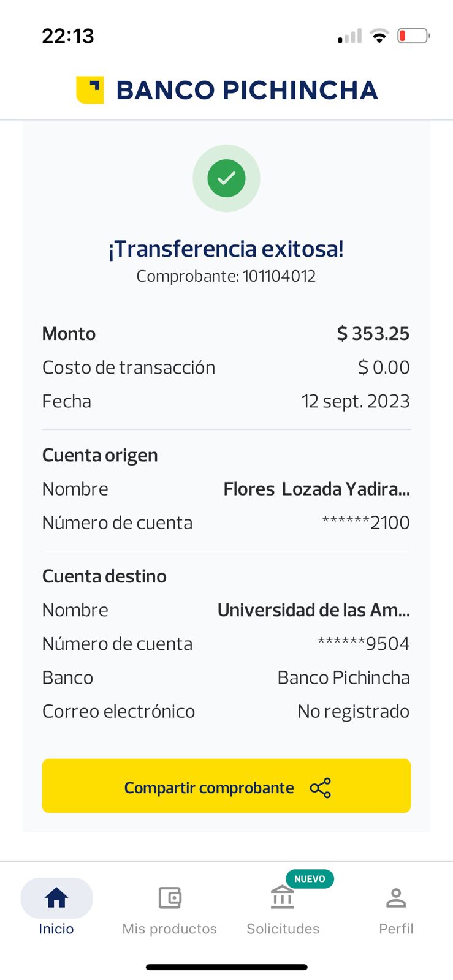Tap the battery status icon

pyautogui.click(x=413, y=36)
